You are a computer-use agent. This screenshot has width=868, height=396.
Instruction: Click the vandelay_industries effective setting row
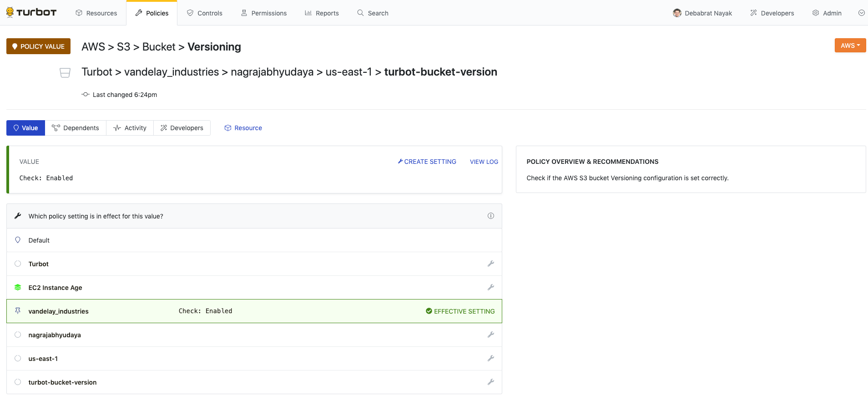click(x=254, y=311)
